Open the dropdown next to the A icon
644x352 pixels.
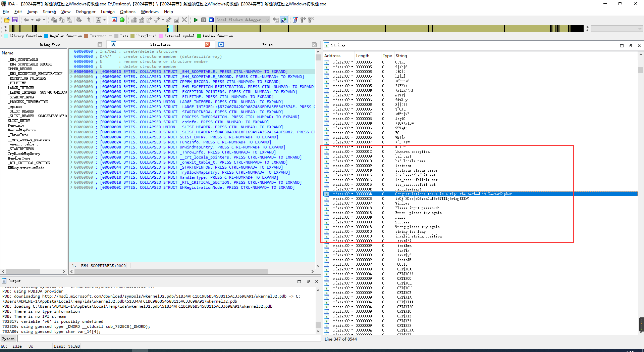coord(104,20)
